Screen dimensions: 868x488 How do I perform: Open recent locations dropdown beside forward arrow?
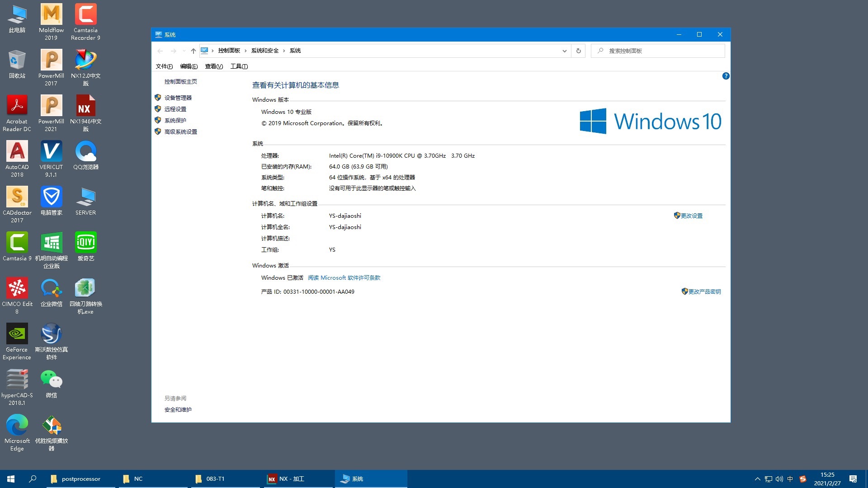[x=184, y=51]
